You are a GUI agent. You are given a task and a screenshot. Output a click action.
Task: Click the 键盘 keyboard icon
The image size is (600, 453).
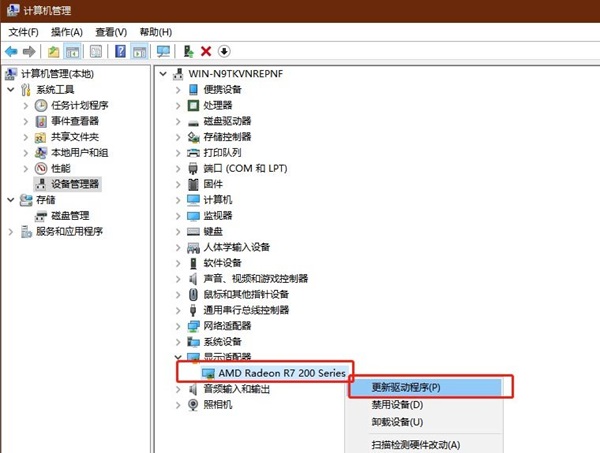(x=193, y=231)
